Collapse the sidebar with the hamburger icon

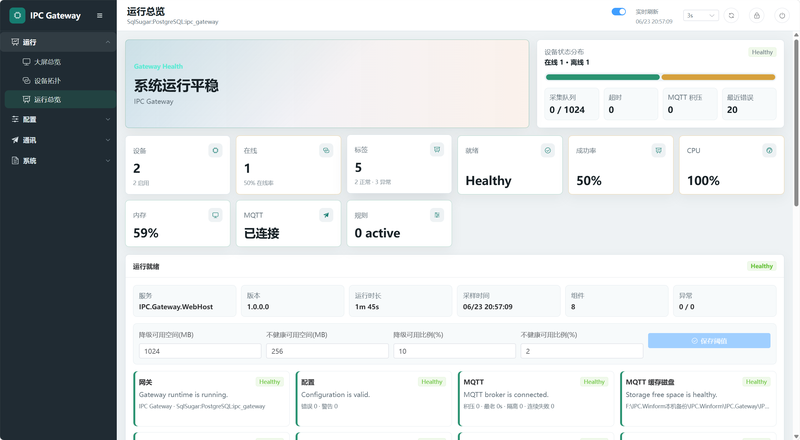pos(99,15)
